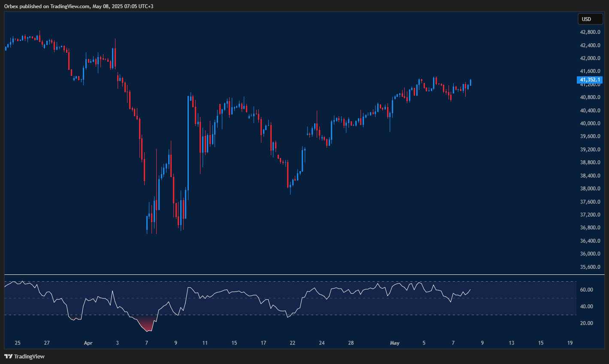Click the 60.00 RSI scale label
609x364 pixels.
click(x=587, y=290)
